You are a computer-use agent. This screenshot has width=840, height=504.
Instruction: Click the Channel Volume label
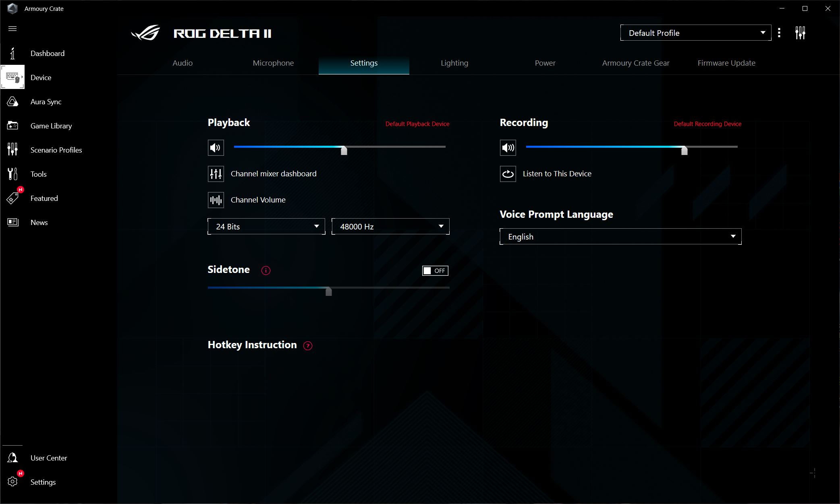(258, 200)
